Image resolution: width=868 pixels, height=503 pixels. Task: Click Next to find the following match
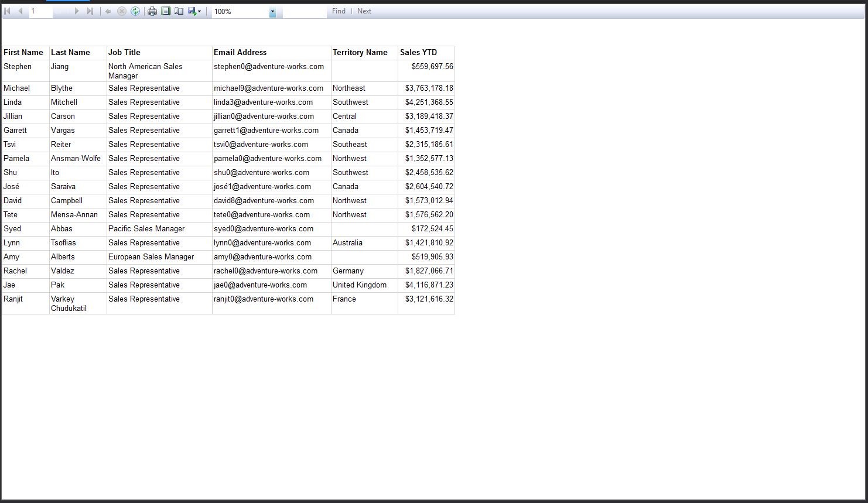[x=364, y=11]
